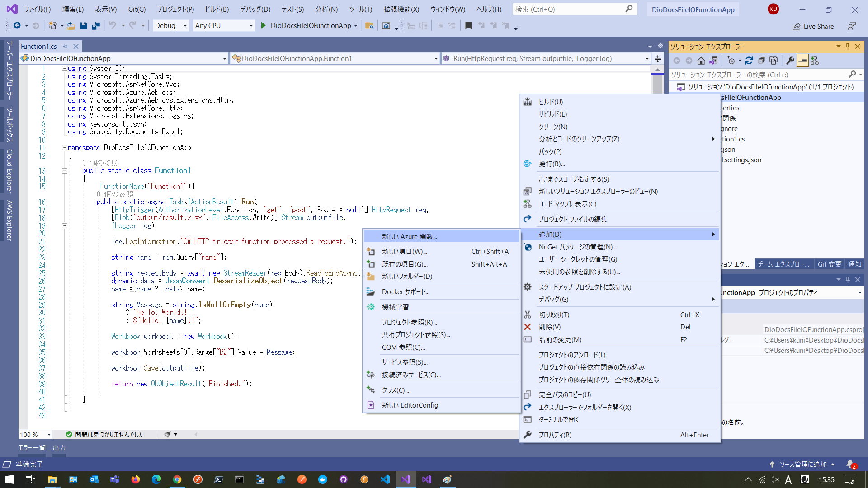Viewport: 868px width, 488px height.
Task: Open Firefox from the taskbar
Action: (x=135, y=479)
